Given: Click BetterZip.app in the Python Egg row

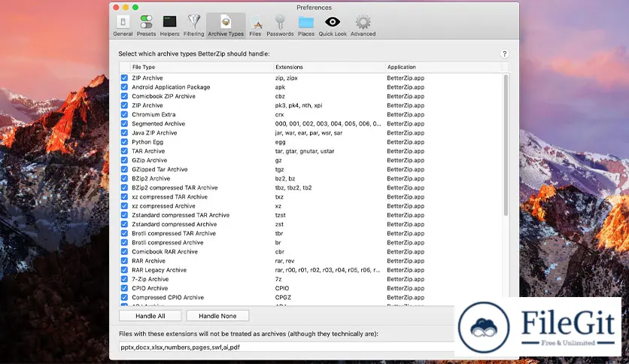Looking at the screenshot, I should pos(406,142).
